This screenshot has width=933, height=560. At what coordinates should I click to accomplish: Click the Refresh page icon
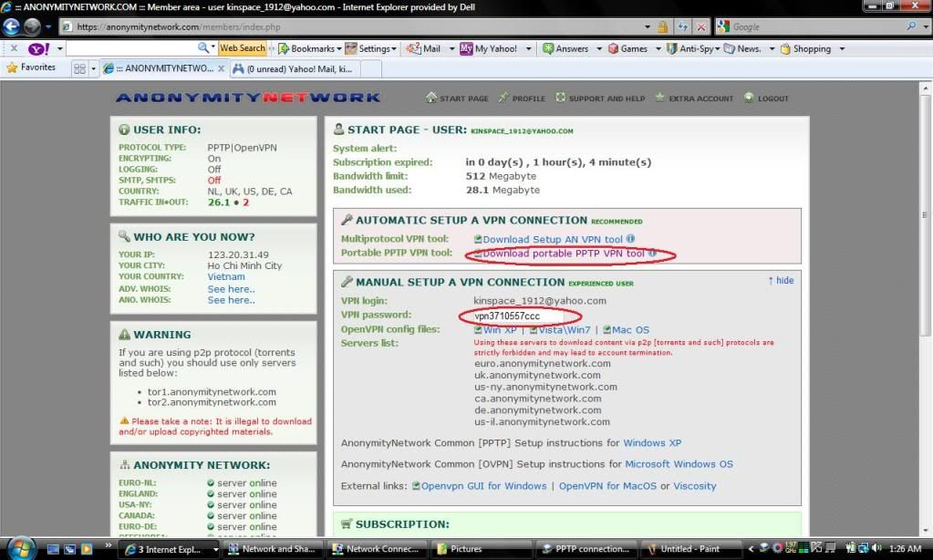(682, 26)
